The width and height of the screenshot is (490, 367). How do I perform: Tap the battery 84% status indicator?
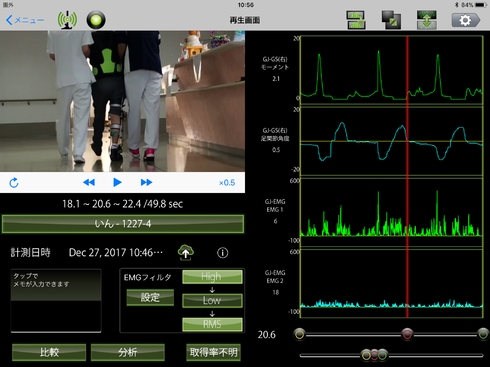point(474,5)
